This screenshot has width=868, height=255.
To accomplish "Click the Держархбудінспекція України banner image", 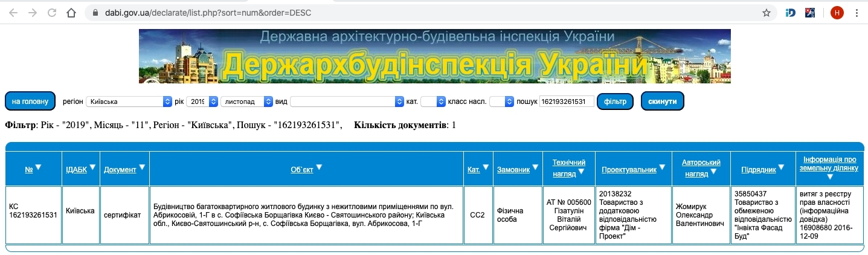I will tap(434, 56).
